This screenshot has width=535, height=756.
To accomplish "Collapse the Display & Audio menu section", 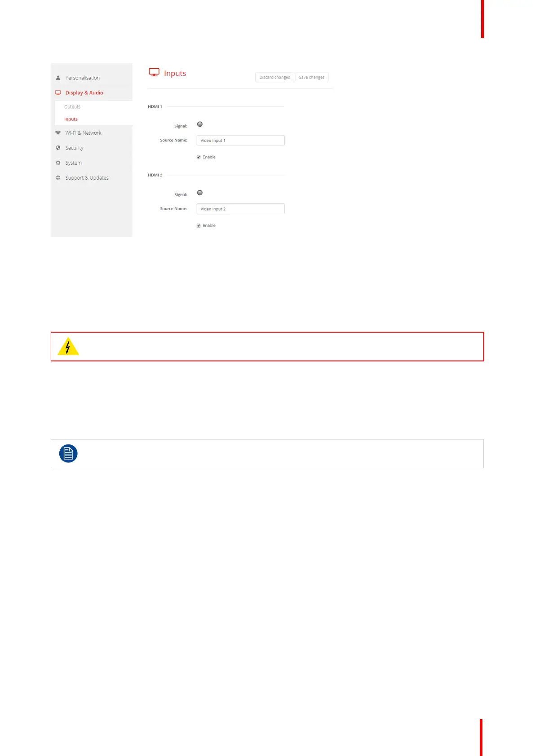I will click(84, 93).
